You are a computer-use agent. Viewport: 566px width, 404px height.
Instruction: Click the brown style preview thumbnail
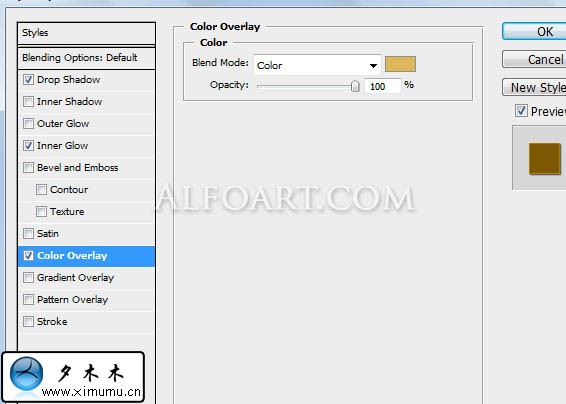pyautogui.click(x=545, y=159)
